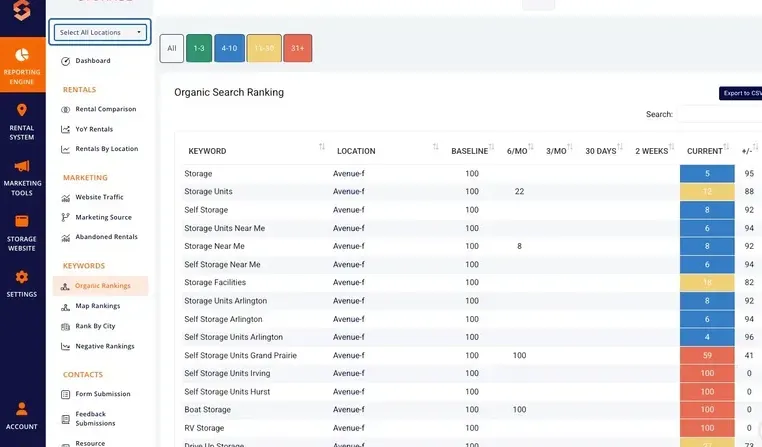Open the Select All Locations dropdown
Screen dimensions: 762x447
click(100, 32)
